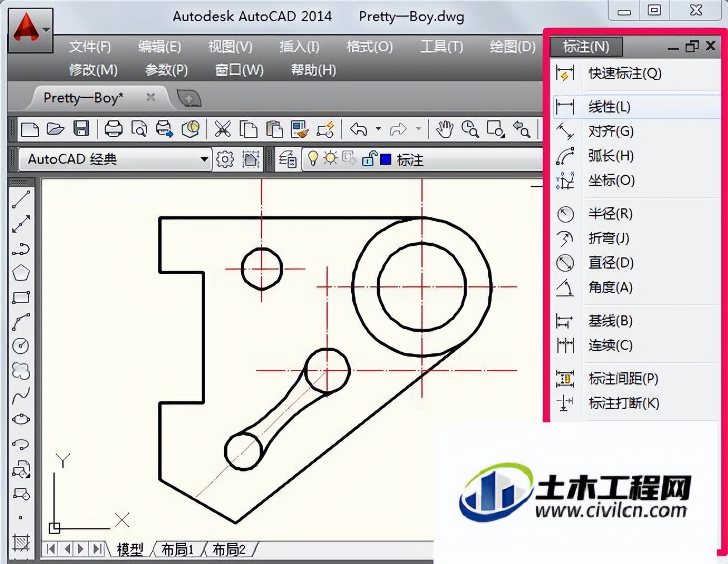Viewport: 728px width, 564px height.
Task: Select the Polyline tool
Action: (21, 248)
